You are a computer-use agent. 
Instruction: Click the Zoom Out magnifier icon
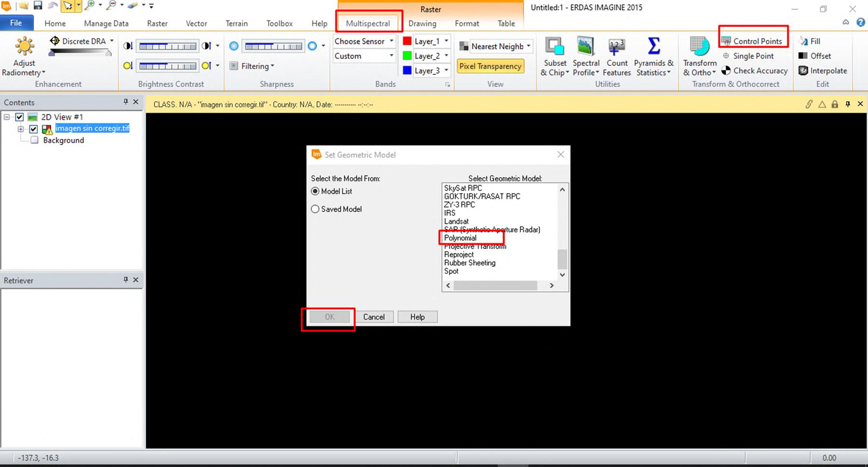(x=111, y=6)
